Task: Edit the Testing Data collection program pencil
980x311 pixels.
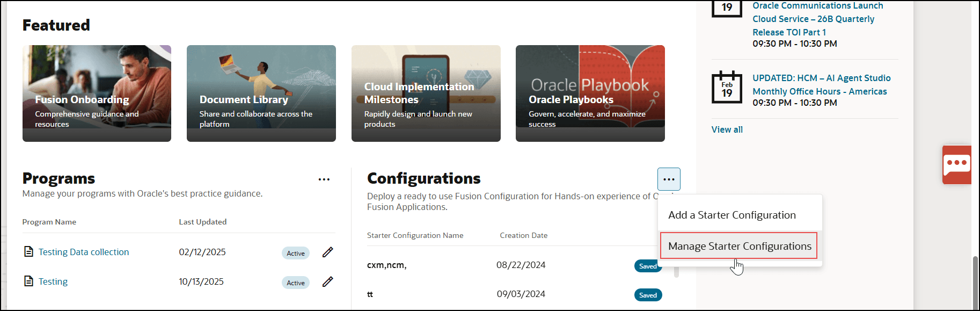Action: pyautogui.click(x=328, y=252)
